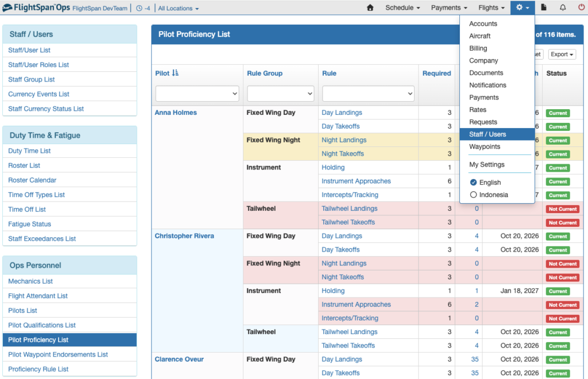Image resolution: width=588 pixels, height=379 pixels.
Task: Click the power logout icon
Action: (x=581, y=7)
